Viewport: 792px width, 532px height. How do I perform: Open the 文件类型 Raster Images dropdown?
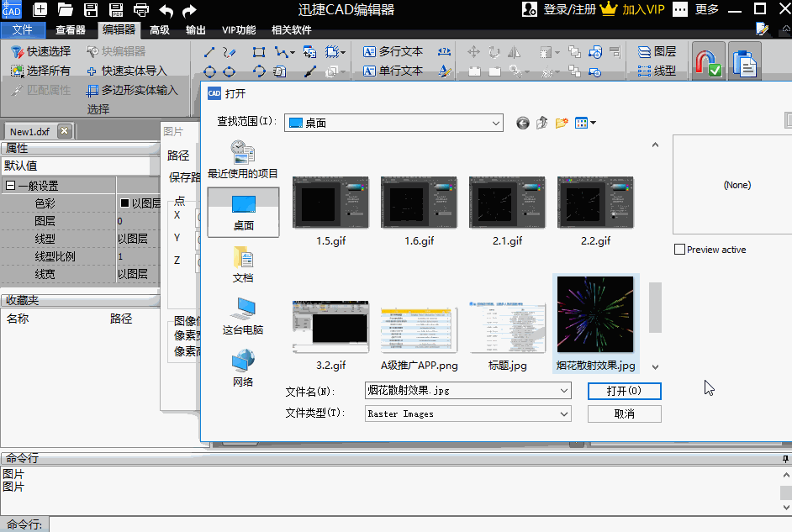(563, 413)
